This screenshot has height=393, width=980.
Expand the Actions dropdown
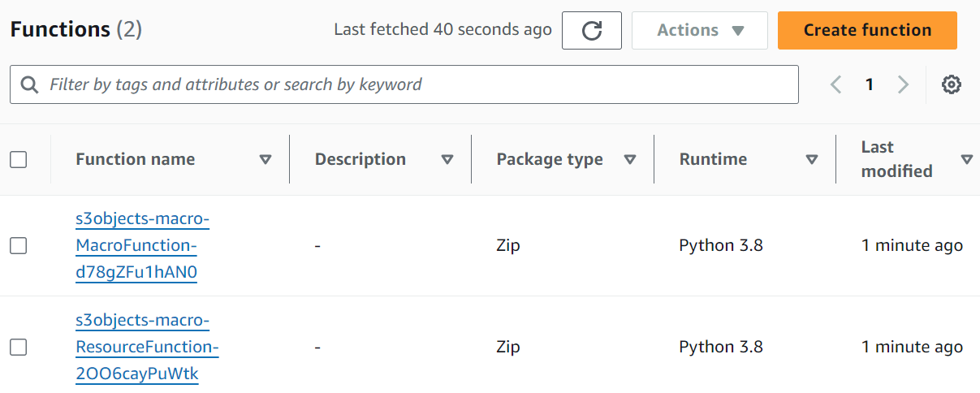tap(700, 31)
